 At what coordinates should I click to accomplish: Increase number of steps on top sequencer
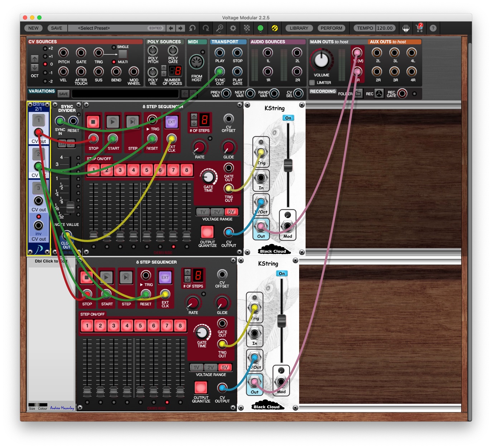click(194, 116)
